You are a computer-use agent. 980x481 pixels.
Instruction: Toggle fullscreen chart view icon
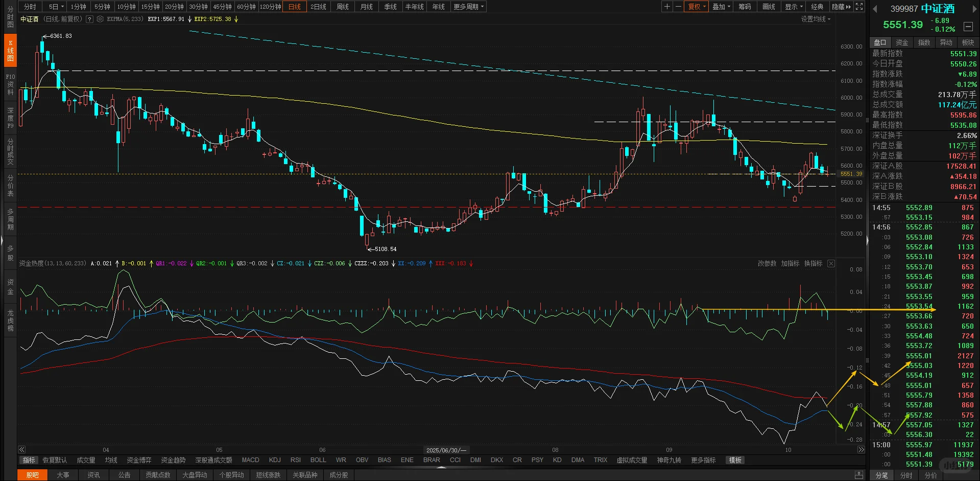point(859,7)
